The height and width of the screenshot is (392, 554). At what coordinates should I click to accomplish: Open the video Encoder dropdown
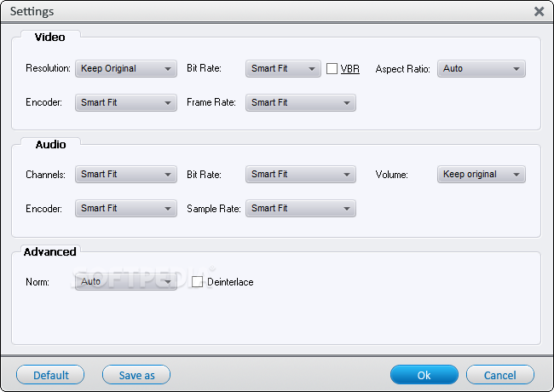point(126,103)
